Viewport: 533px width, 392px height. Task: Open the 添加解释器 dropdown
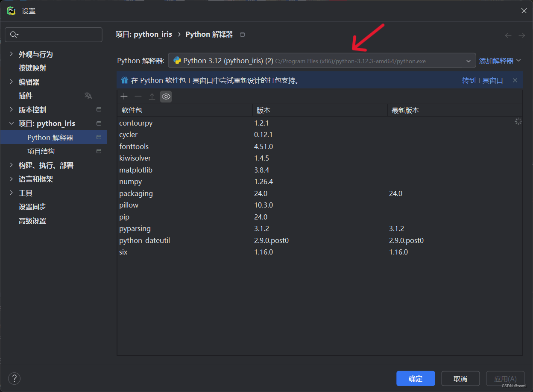[500, 61]
